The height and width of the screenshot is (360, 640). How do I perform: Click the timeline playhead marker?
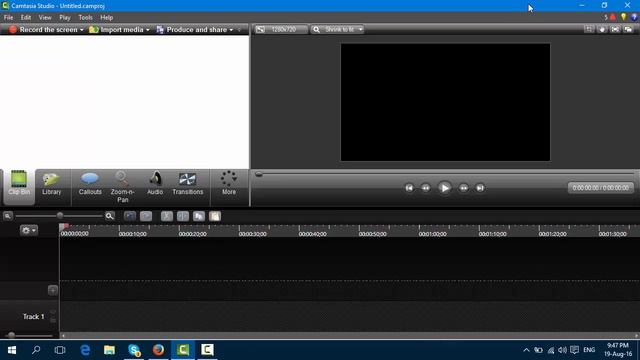[64, 227]
